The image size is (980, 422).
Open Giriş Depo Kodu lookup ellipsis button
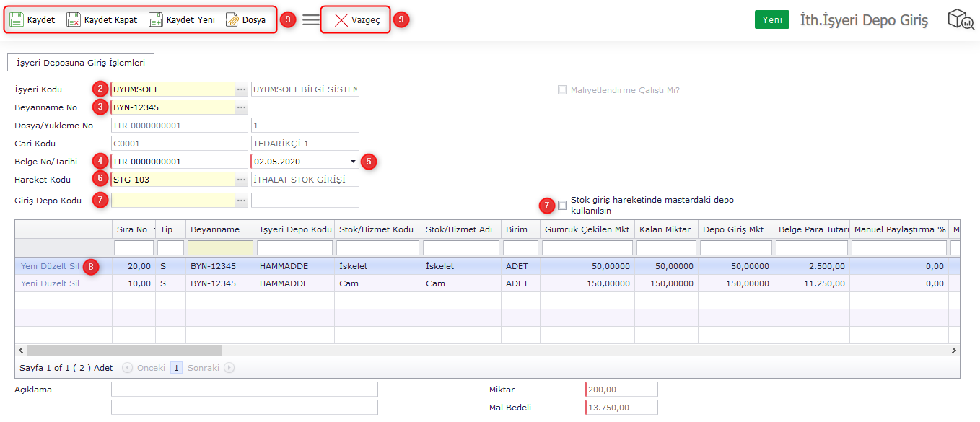click(241, 201)
